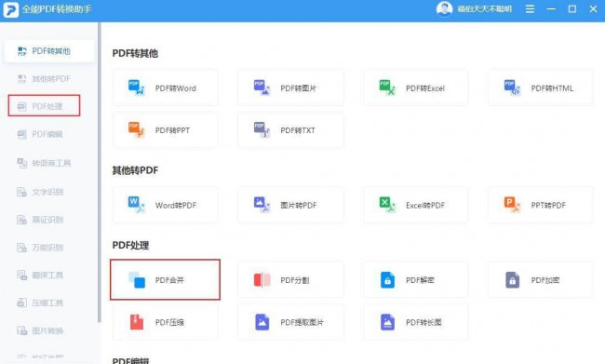Image resolution: width=605 pixels, height=364 pixels.
Task: Open the PDF转TXT tool
Action: point(290,130)
